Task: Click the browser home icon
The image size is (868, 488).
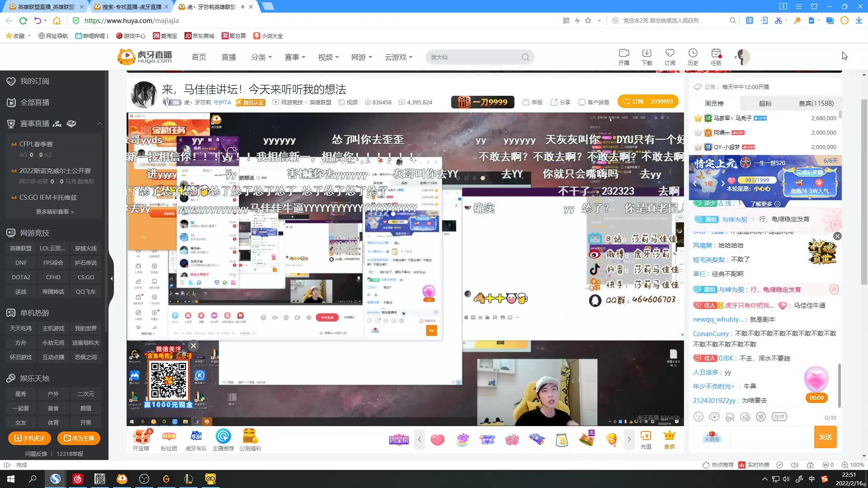Action: pyautogui.click(x=57, y=20)
